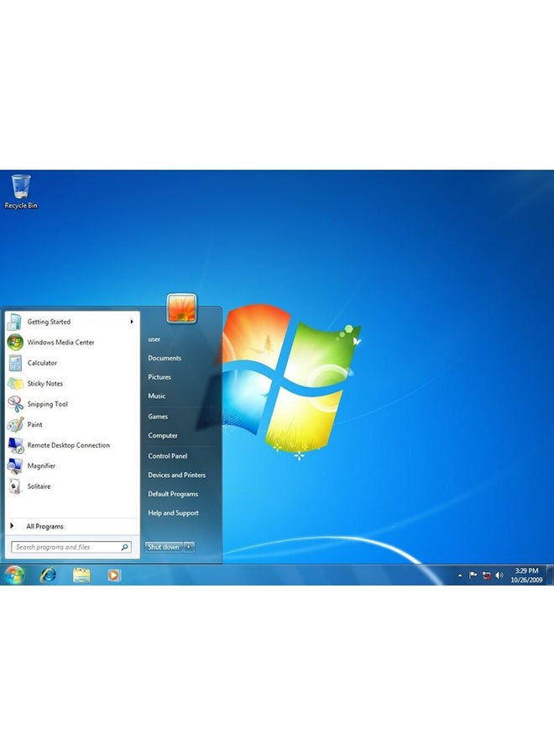Open the Action Center flag icon

(473, 575)
